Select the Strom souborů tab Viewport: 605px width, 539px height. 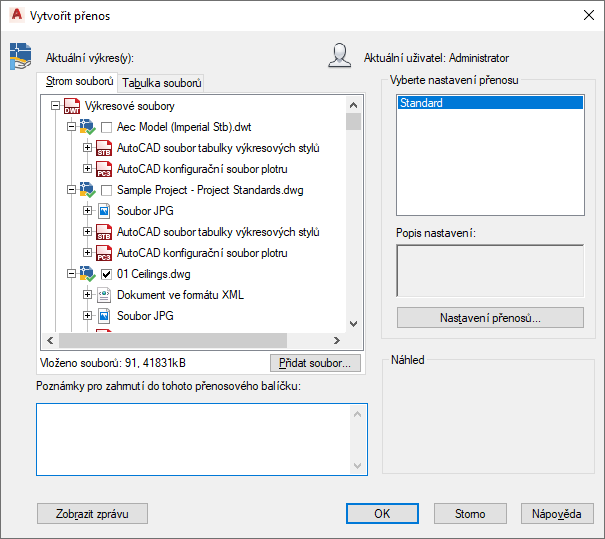(x=79, y=82)
